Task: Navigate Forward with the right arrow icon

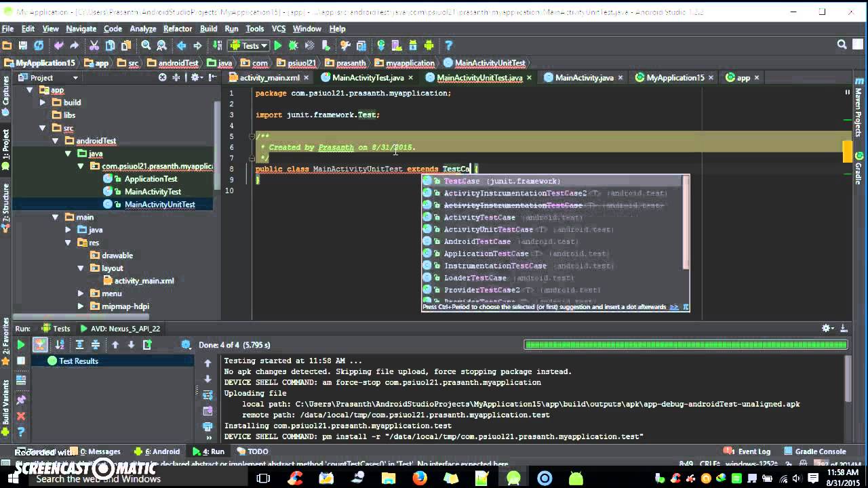Action: pos(198,45)
